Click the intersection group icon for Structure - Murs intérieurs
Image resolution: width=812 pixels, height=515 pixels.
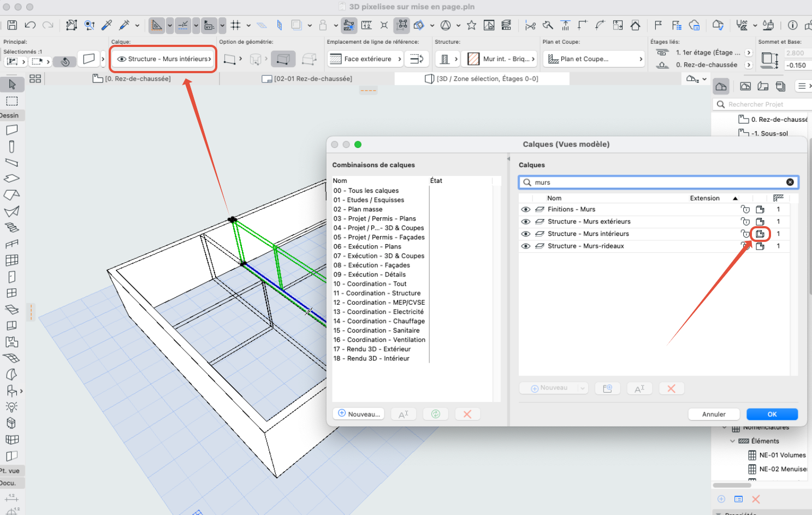pyautogui.click(x=760, y=234)
